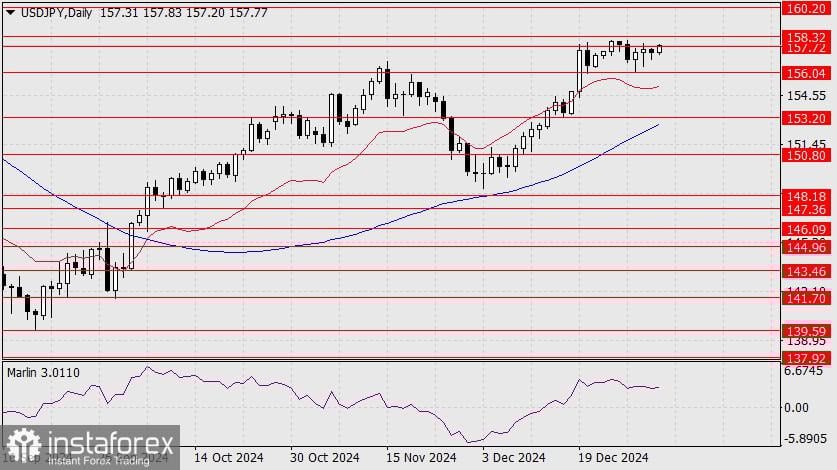
Task: Select the 160.20 price level label
Action: 807,8
